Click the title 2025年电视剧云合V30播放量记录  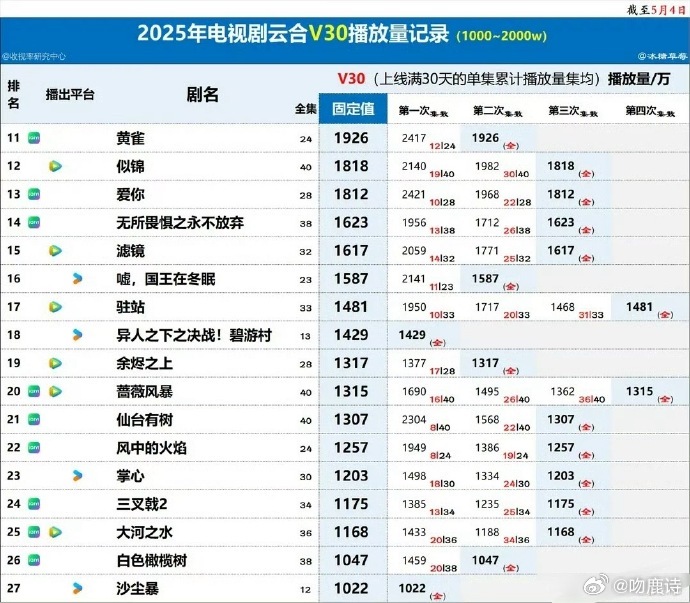tap(293, 33)
